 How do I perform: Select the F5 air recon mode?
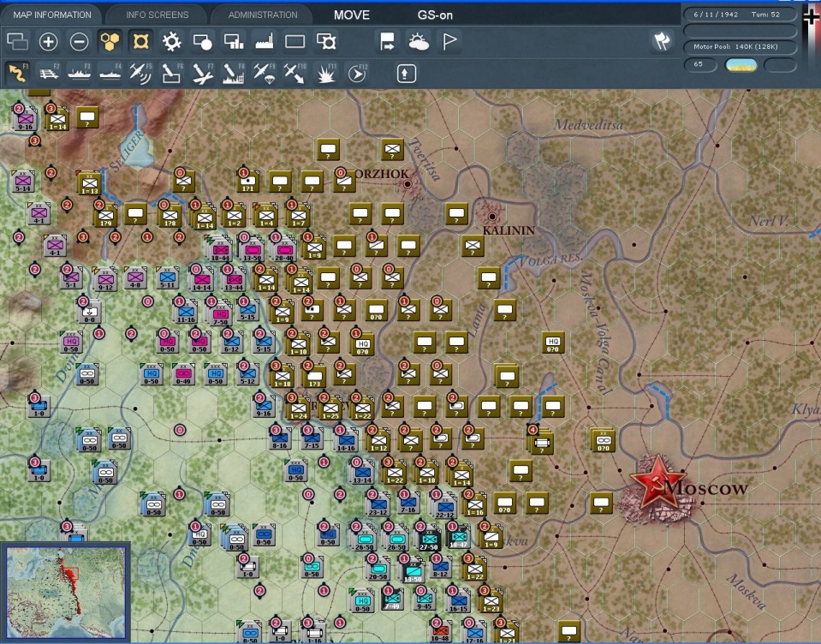140,74
